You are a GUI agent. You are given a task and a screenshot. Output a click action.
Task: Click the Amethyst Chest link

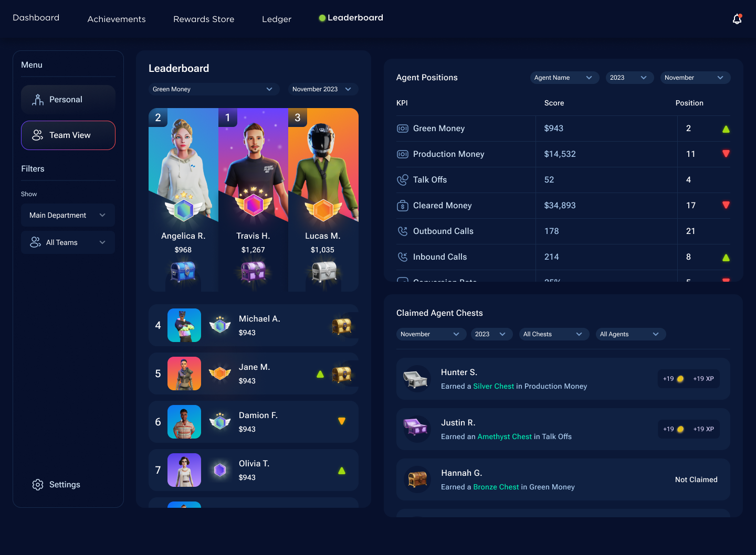(x=505, y=436)
